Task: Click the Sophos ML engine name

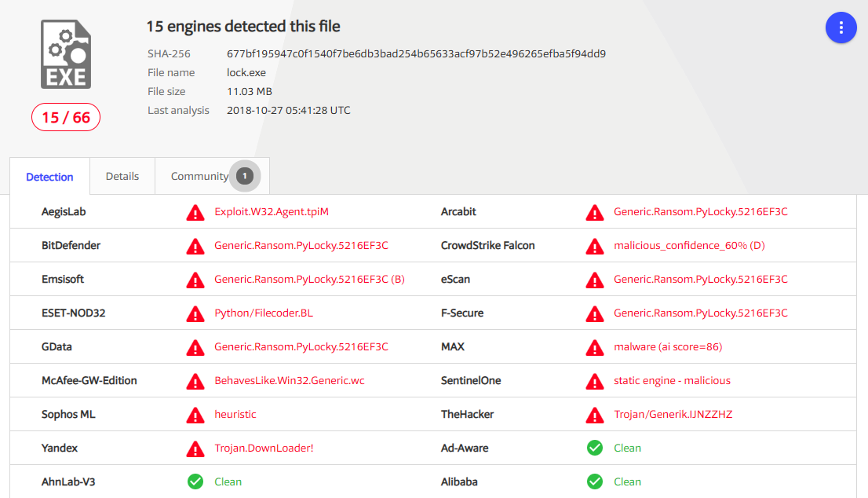Action: tap(68, 415)
